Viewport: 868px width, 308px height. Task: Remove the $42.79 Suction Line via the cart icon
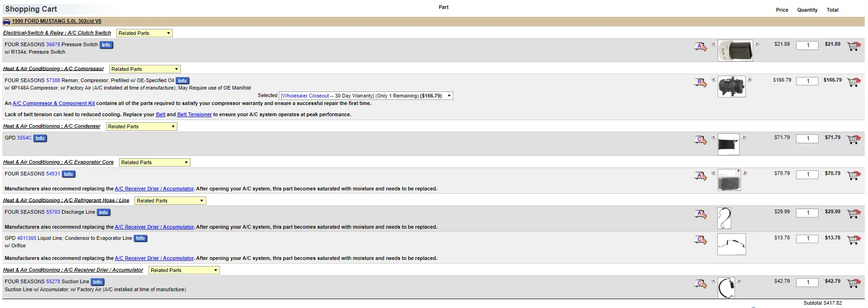coord(854,283)
